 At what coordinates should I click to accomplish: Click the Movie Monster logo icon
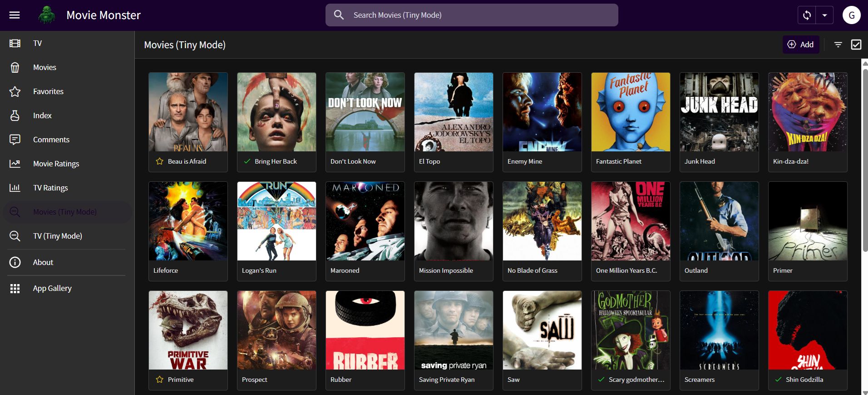point(47,15)
